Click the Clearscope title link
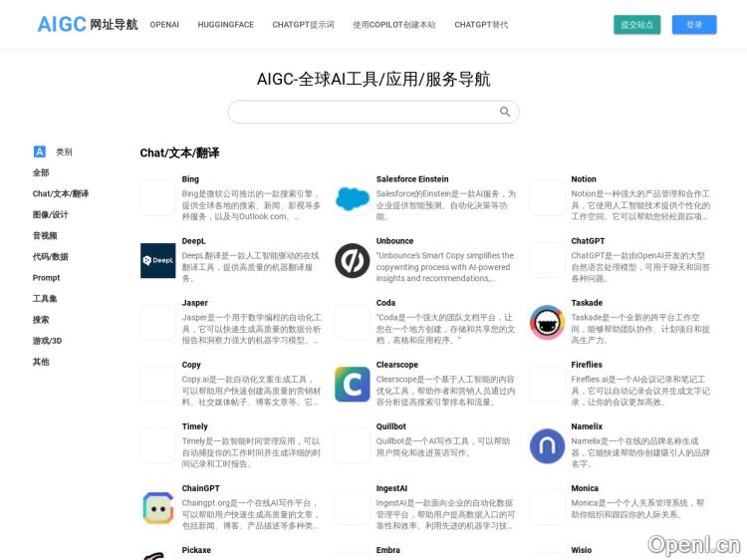Screen dimensions: 747x560 (x=396, y=365)
